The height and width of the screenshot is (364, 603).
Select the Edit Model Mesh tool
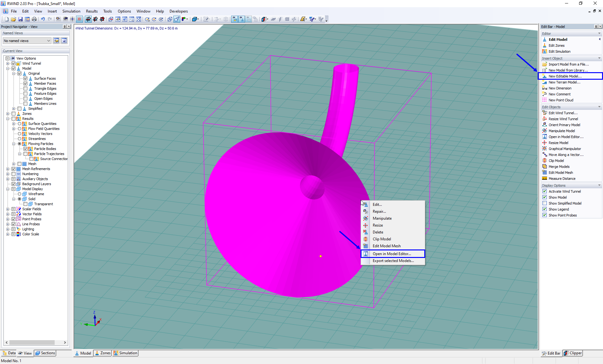tap(386, 246)
